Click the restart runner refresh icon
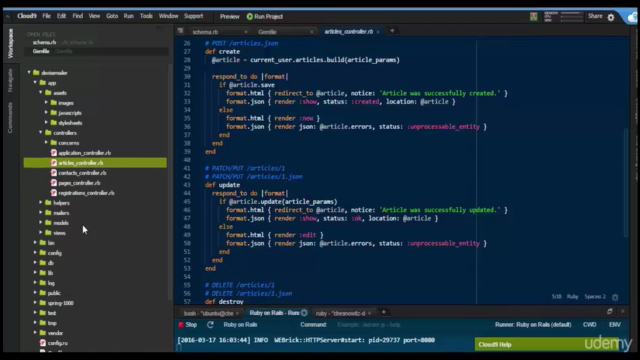This screenshot has width=640, height=360. coord(210,324)
